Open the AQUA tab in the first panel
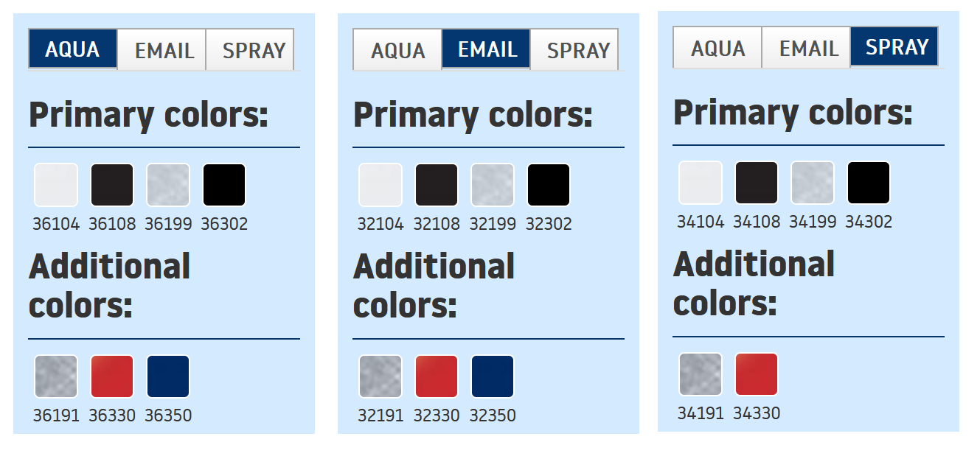This screenshot has width=980, height=456. (73, 49)
